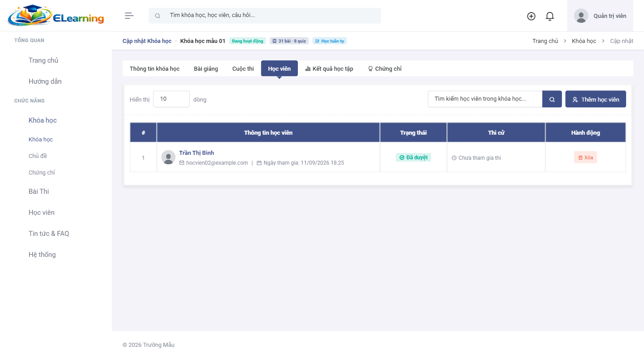This screenshot has width=644, height=358.
Task: Toggle the sidebar hamburger menu icon
Action: (x=129, y=16)
